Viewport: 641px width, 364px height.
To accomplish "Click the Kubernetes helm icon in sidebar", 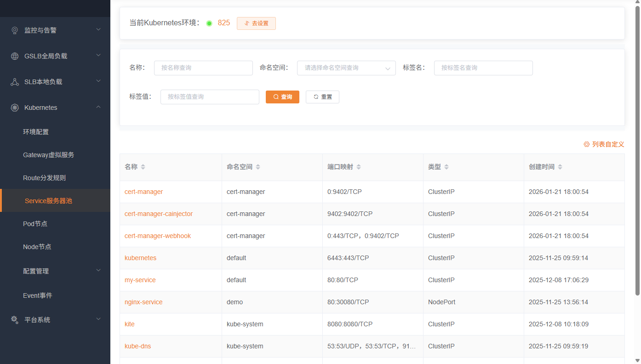I will [x=15, y=108].
